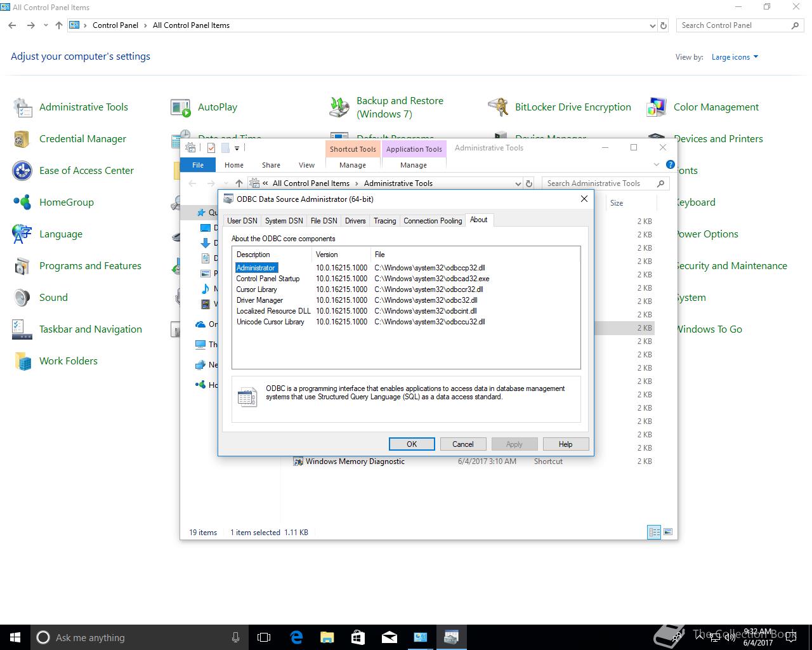Screen dimensions: 812x650
Task: Click the OK button in ODBC dialog
Action: click(x=412, y=444)
